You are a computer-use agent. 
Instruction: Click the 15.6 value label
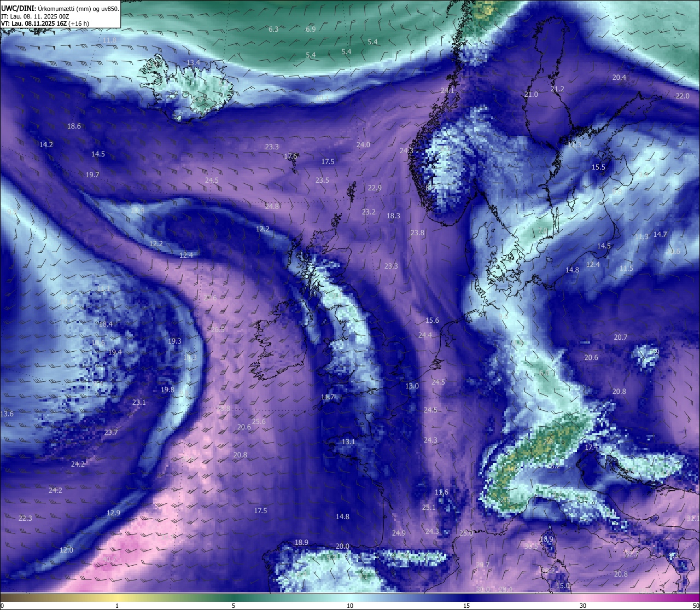432,321
